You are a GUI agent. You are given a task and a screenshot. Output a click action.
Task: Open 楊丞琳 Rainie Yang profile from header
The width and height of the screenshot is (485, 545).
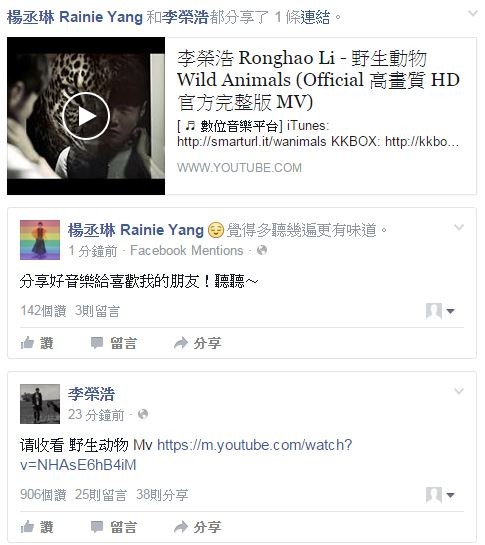(75, 17)
